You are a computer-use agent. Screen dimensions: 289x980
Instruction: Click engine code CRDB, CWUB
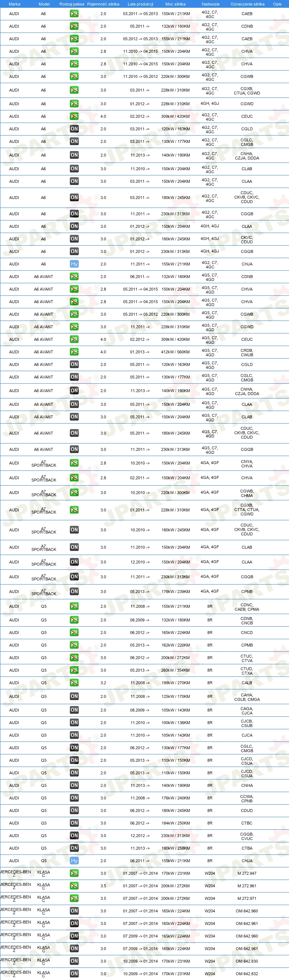pos(247,353)
